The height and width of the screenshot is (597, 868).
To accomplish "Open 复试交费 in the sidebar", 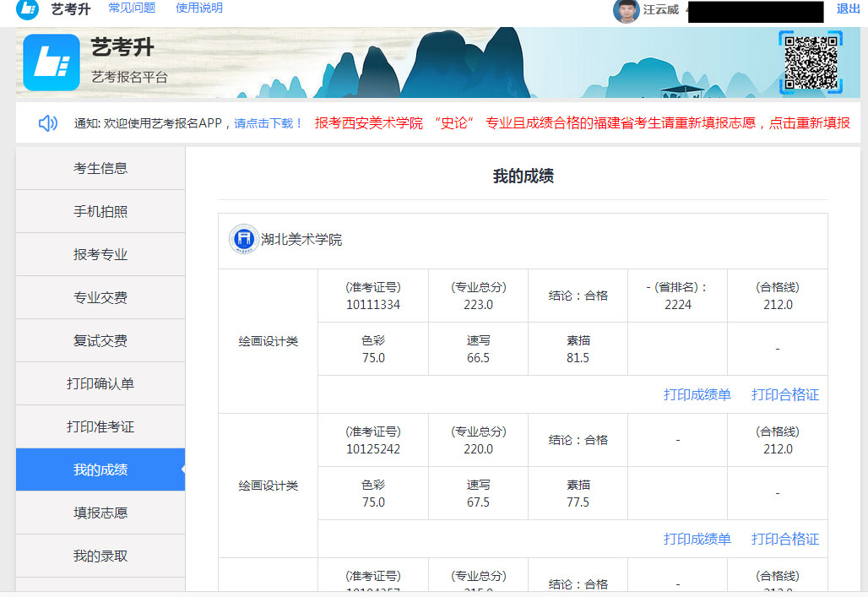I will pyautogui.click(x=100, y=340).
